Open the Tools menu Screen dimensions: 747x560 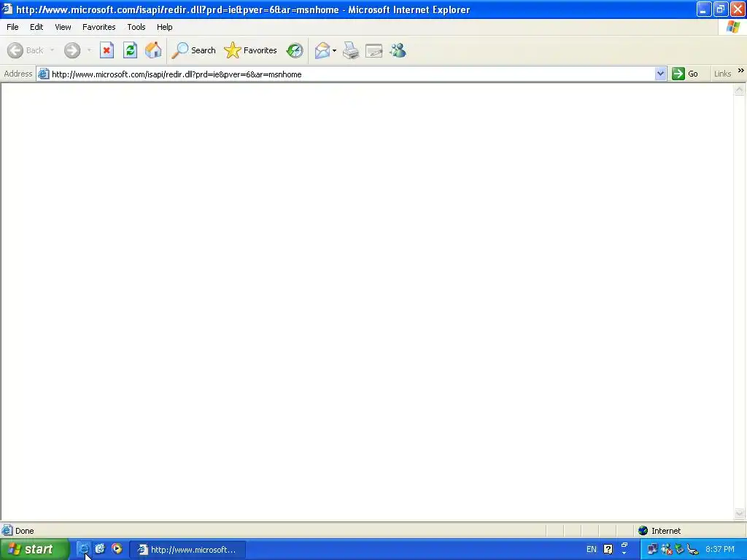pos(136,27)
